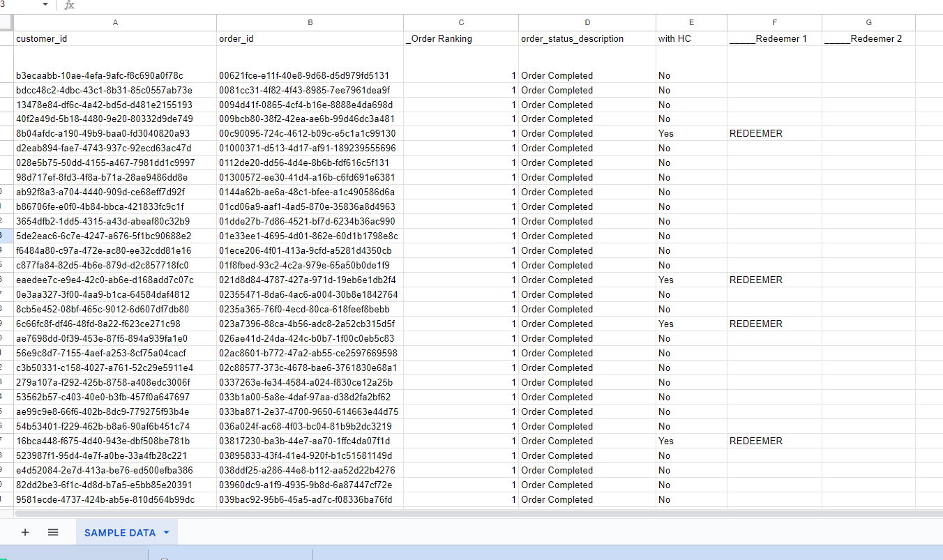Select order id 0235a365-76f0-4ecd-80ca-618feef8bebb

coord(310,309)
